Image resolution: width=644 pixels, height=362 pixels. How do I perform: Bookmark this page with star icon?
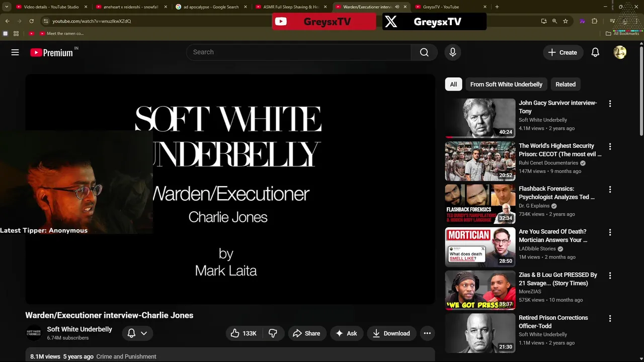566,21
